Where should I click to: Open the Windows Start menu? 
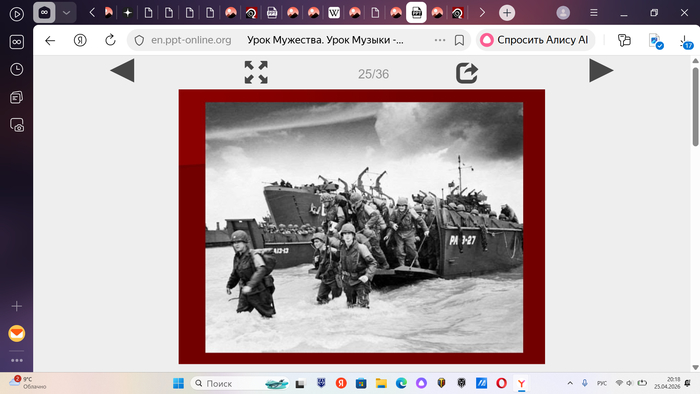[179, 383]
